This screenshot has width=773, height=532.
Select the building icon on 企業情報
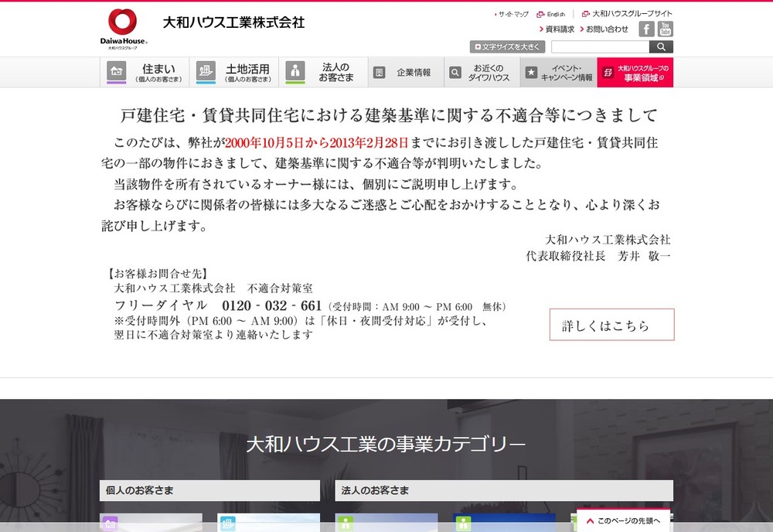coord(379,71)
